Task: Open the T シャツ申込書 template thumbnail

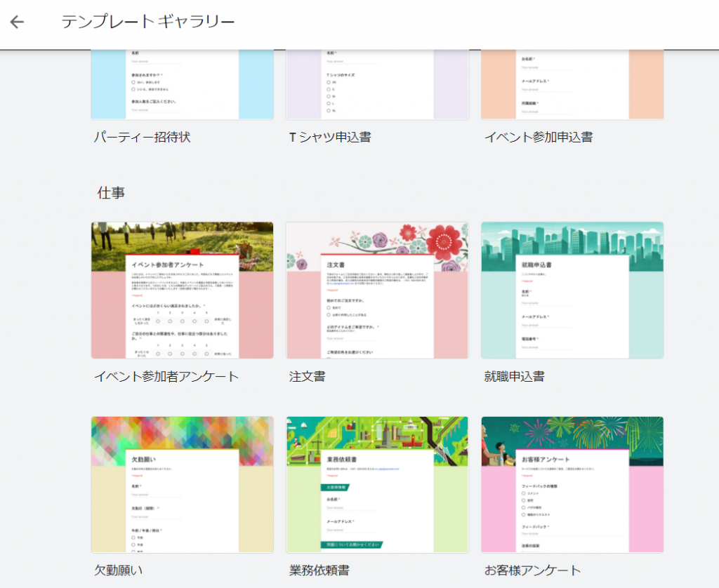Action: click(377, 84)
